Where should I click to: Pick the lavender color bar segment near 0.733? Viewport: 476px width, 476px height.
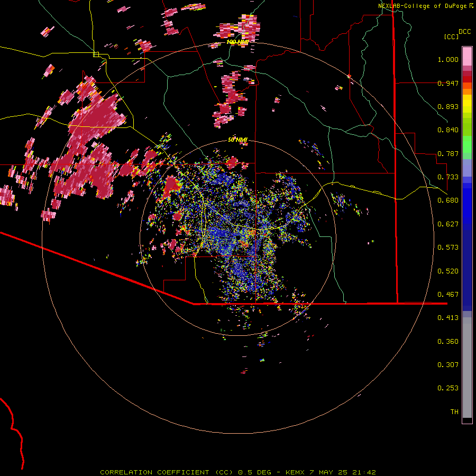(x=467, y=168)
